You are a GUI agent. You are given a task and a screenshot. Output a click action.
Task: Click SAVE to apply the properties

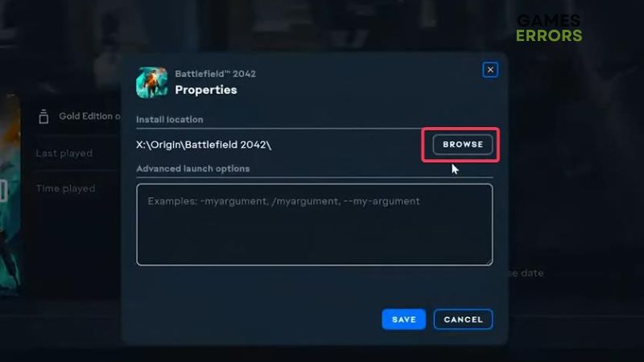coord(404,319)
